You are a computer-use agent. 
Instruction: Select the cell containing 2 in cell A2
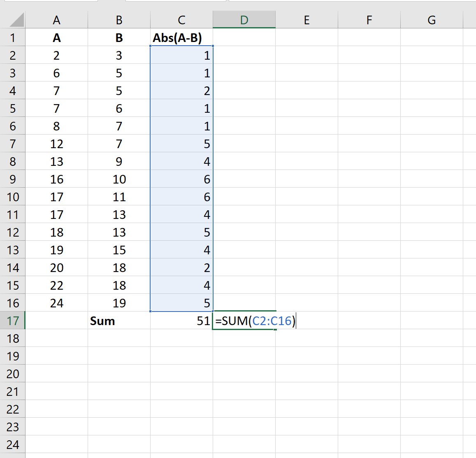[56, 55]
